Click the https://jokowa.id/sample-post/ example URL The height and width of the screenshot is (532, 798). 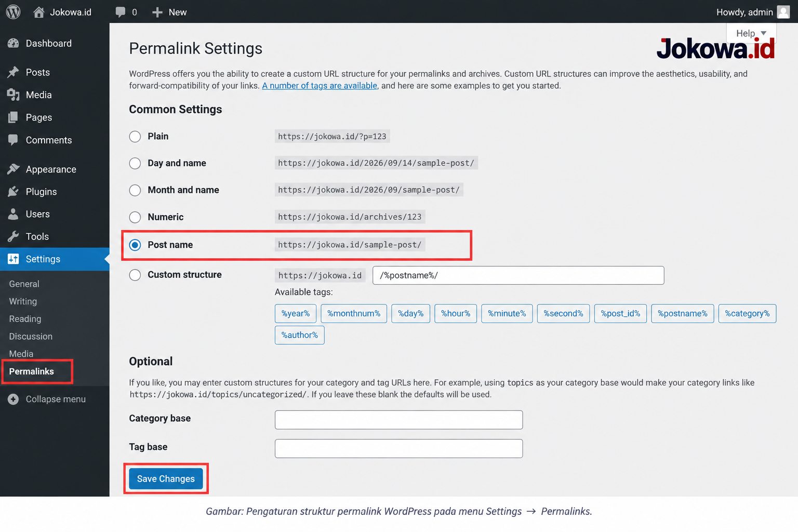[x=350, y=245]
